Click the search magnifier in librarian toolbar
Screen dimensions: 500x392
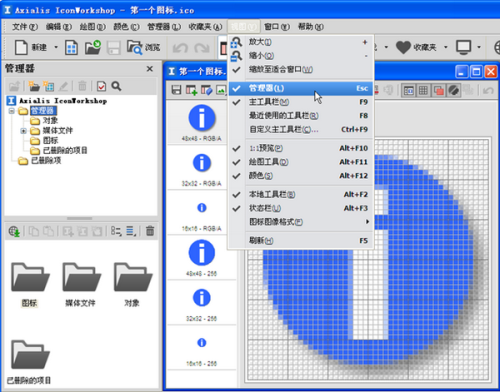point(116,86)
